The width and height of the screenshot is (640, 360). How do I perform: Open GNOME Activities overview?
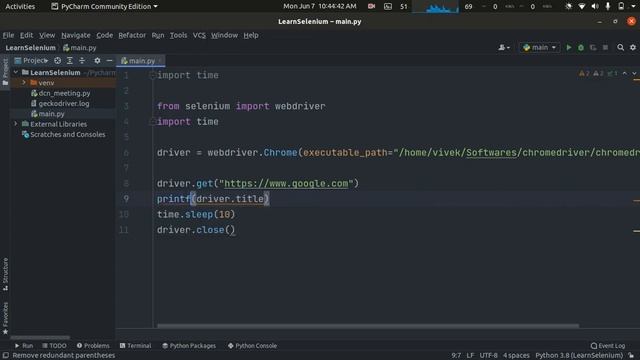[x=20, y=6]
